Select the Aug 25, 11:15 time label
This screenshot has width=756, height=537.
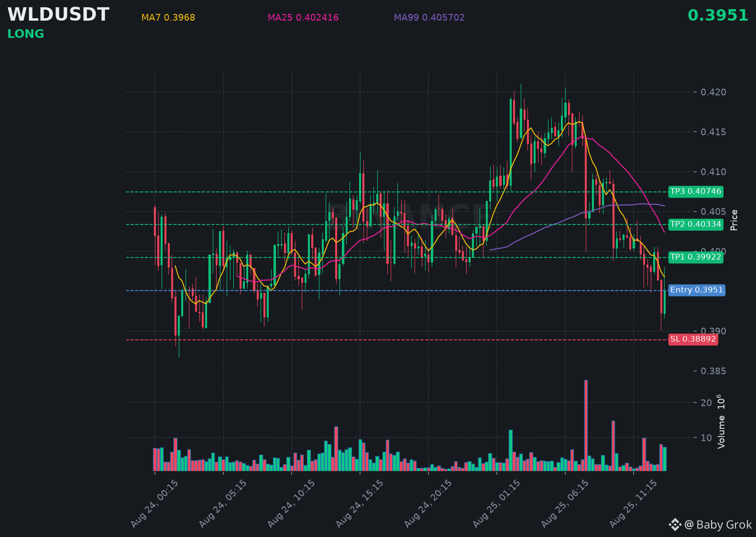pos(633,503)
